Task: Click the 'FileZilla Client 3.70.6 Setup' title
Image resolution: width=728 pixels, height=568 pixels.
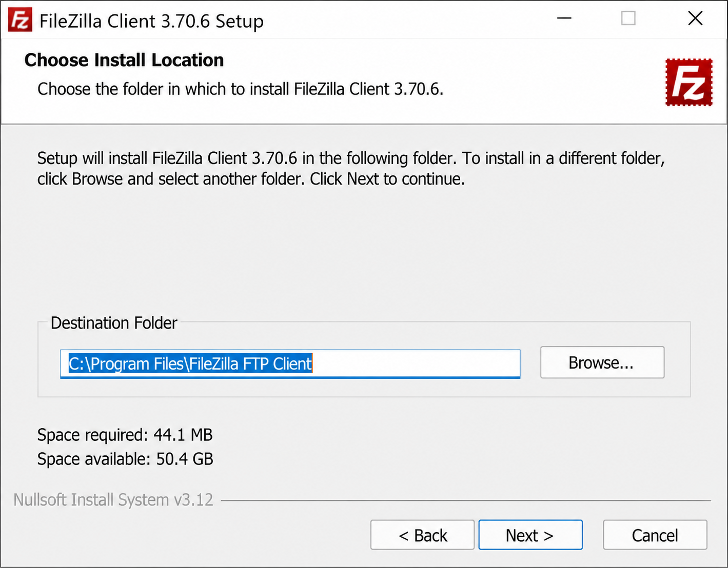Action: coord(151,21)
